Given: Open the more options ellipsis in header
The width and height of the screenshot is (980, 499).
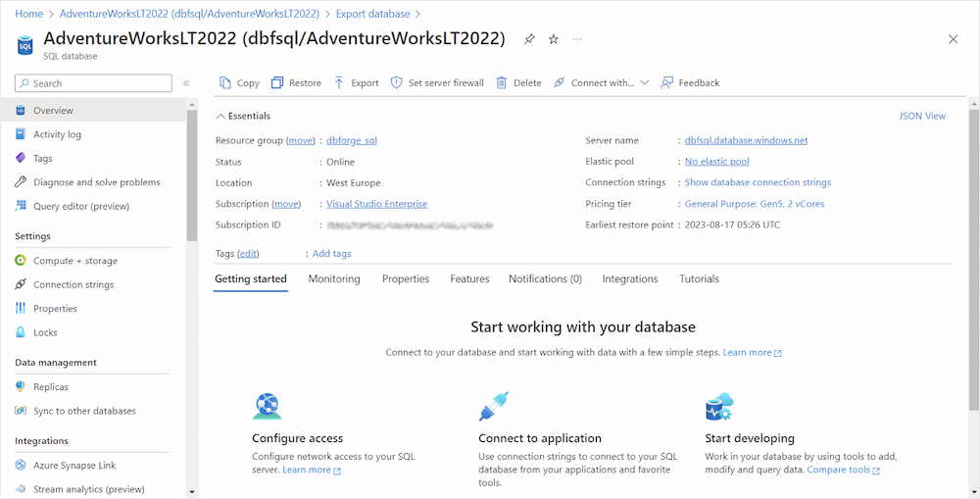Looking at the screenshot, I should point(577,39).
